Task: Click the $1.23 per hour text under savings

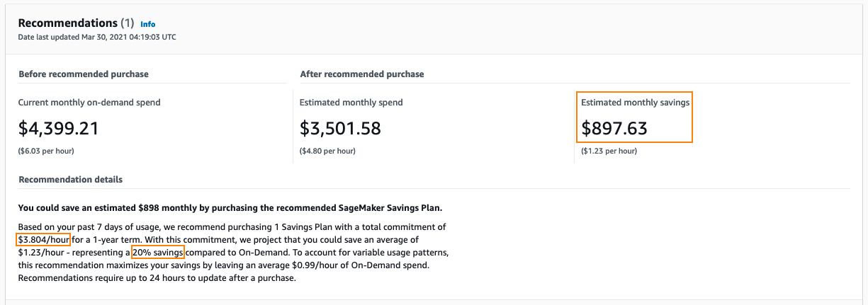Action: point(609,151)
